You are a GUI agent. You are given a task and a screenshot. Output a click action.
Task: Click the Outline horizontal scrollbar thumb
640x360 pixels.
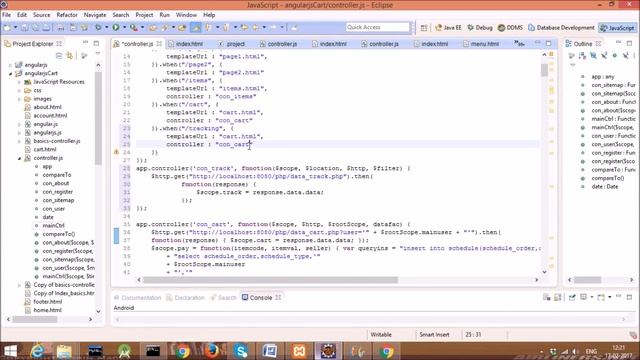coord(588,280)
